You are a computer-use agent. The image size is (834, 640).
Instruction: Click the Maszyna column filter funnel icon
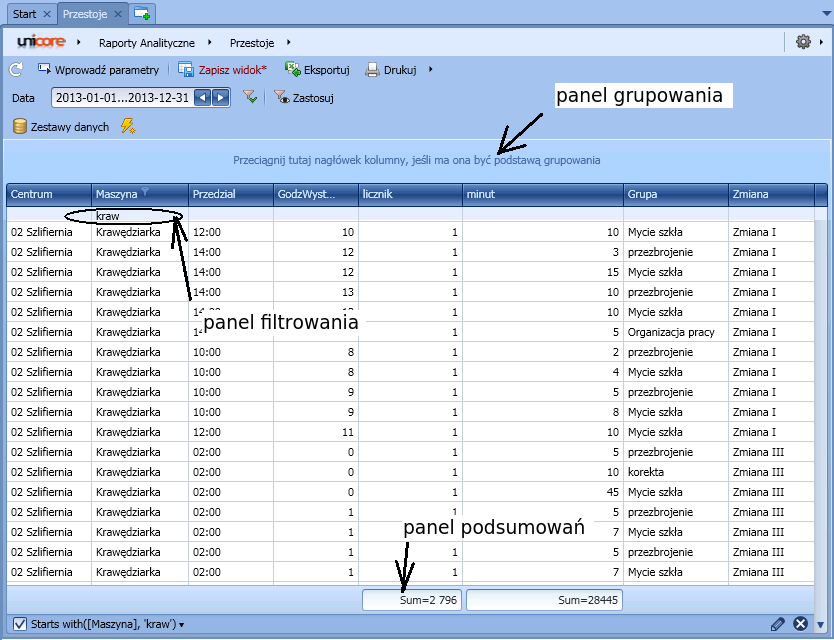tap(145, 193)
